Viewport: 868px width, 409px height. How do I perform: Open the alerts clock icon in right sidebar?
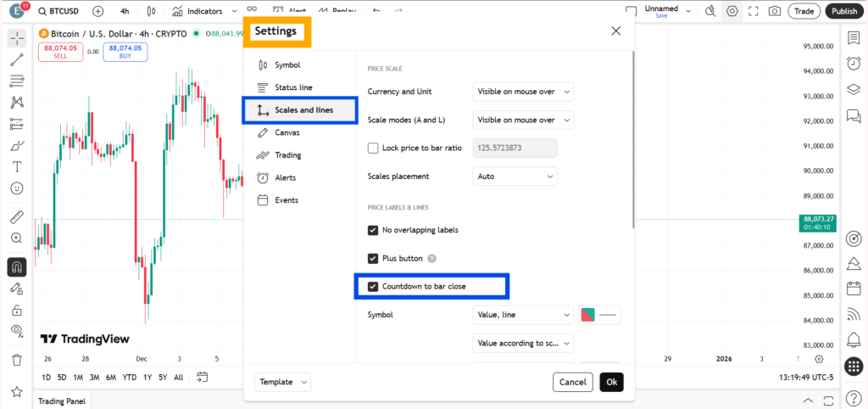tap(854, 63)
